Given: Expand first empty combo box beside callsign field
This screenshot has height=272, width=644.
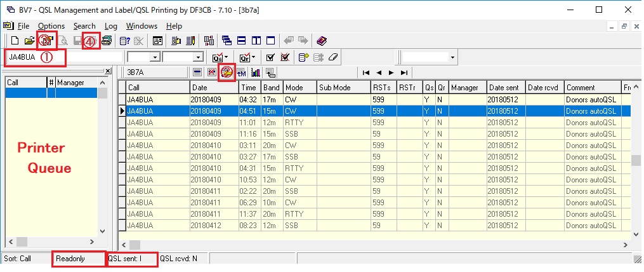Looking at the screenshot, I should (155, 58).
